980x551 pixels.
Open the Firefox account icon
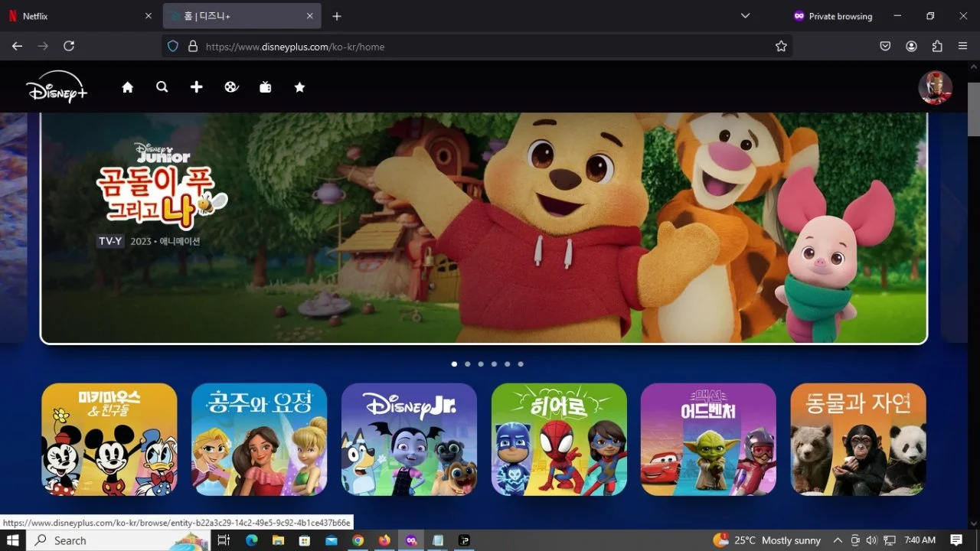pos(911,46)
